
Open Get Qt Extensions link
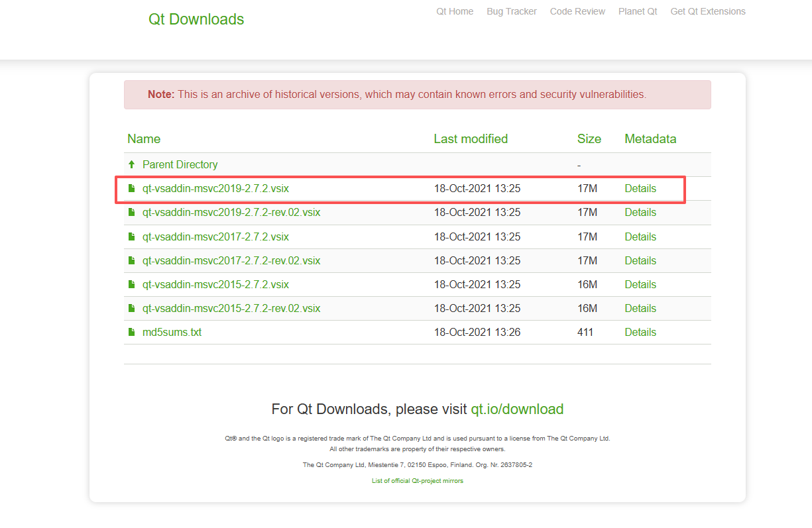pyautogui.click(x=708, y=11)
